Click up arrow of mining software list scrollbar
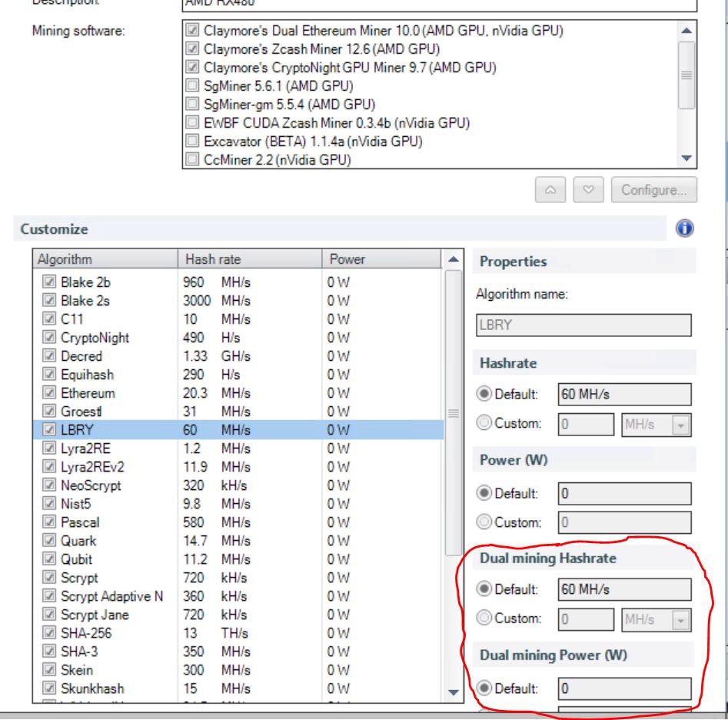728x720 pixels. click(686, 31)
